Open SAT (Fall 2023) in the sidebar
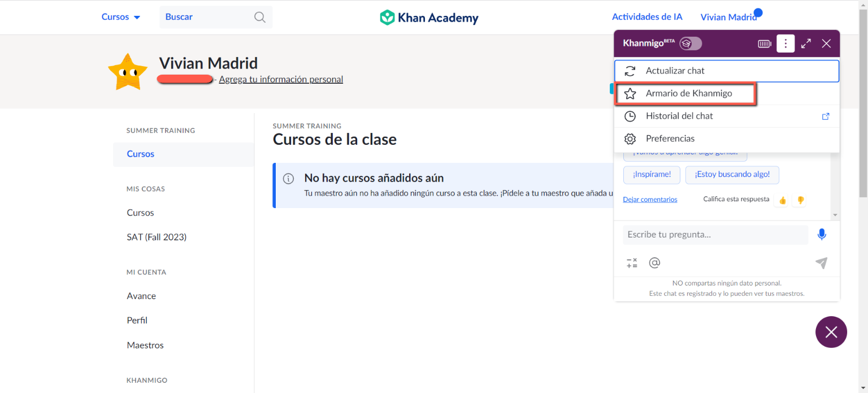 coord(157,237)
